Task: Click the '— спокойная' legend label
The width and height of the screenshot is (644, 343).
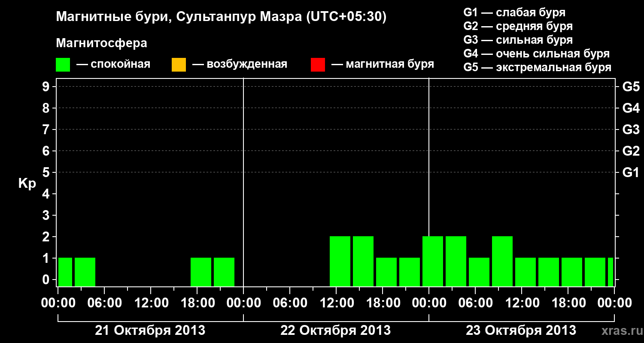Action: pos(113,64)
